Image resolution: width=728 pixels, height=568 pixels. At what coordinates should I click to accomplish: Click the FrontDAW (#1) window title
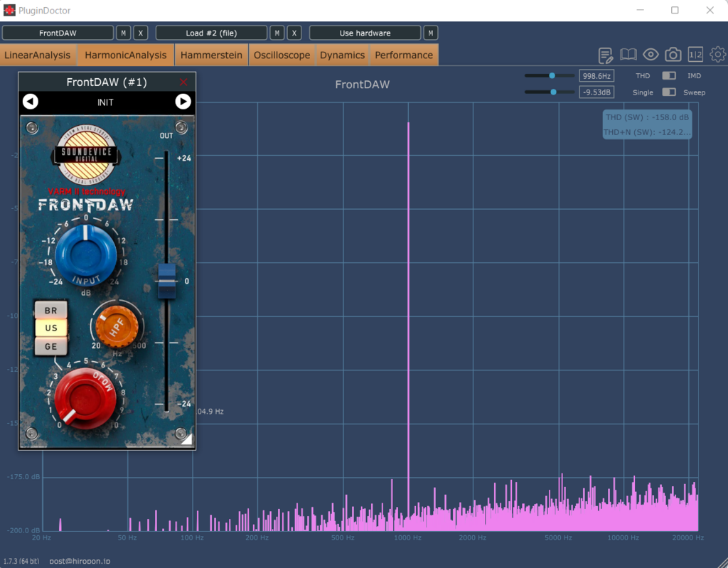(107, 82)
